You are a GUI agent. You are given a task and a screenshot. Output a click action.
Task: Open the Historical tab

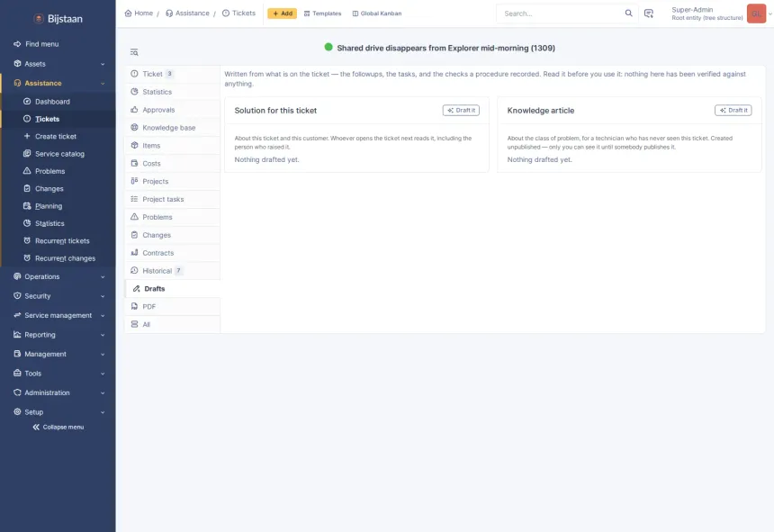tap(172, 270)
